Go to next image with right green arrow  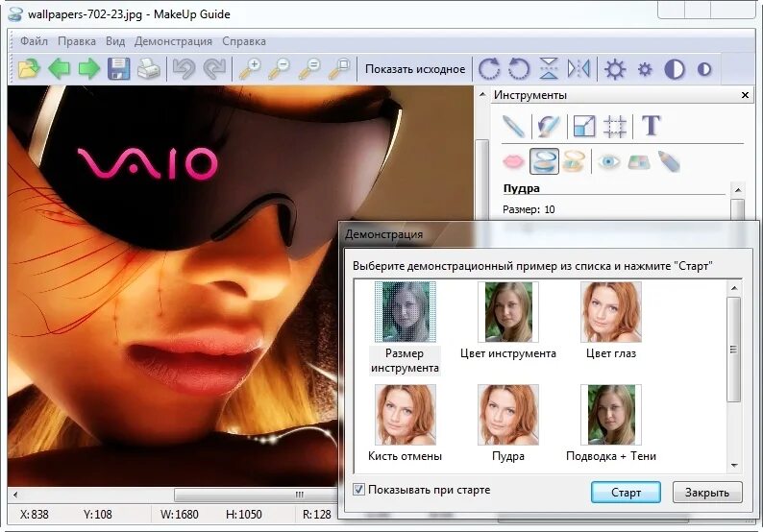(89, 69)
